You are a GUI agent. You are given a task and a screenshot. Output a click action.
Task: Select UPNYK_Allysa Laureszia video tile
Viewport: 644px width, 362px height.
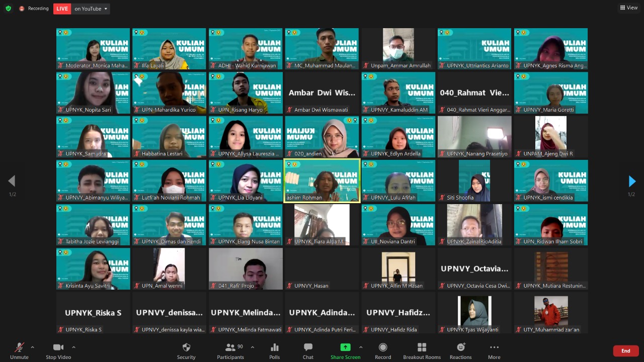tap(246, 137)
